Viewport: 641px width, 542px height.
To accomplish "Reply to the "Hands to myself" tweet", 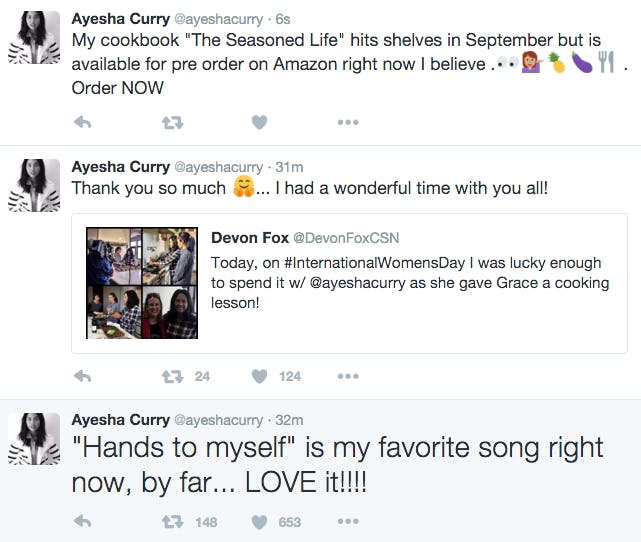I will tap(83, 522).
